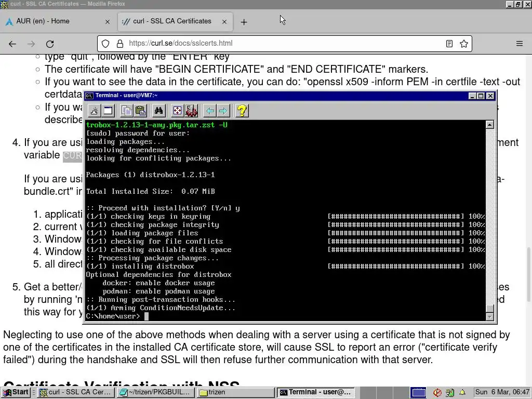The width and height of the screenshot is (532, 399).
Task: Click 'Proceed with installation? [Y/n]' line
Action: click(163, 208)
